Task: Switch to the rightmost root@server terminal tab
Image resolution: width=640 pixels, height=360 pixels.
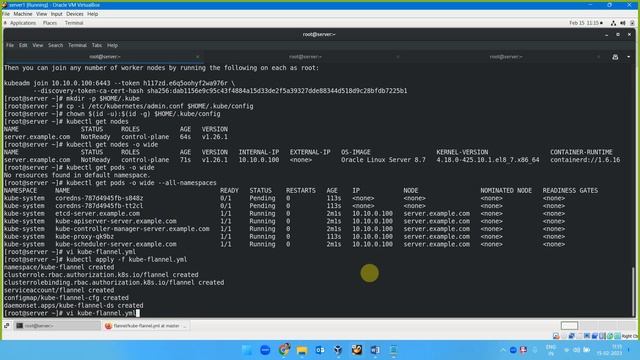Action: tap(506, 57)
